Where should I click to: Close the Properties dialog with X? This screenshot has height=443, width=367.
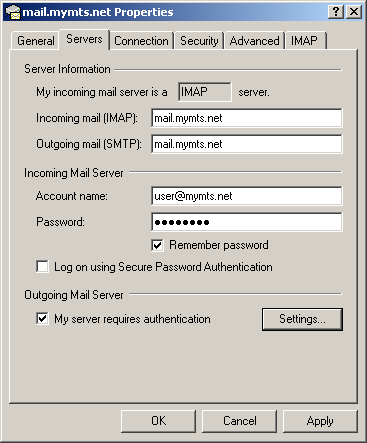[354, 12]
